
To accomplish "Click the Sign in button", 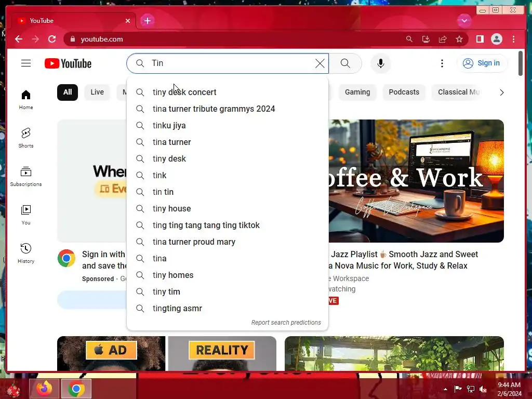I will click(x=482, y=63).
